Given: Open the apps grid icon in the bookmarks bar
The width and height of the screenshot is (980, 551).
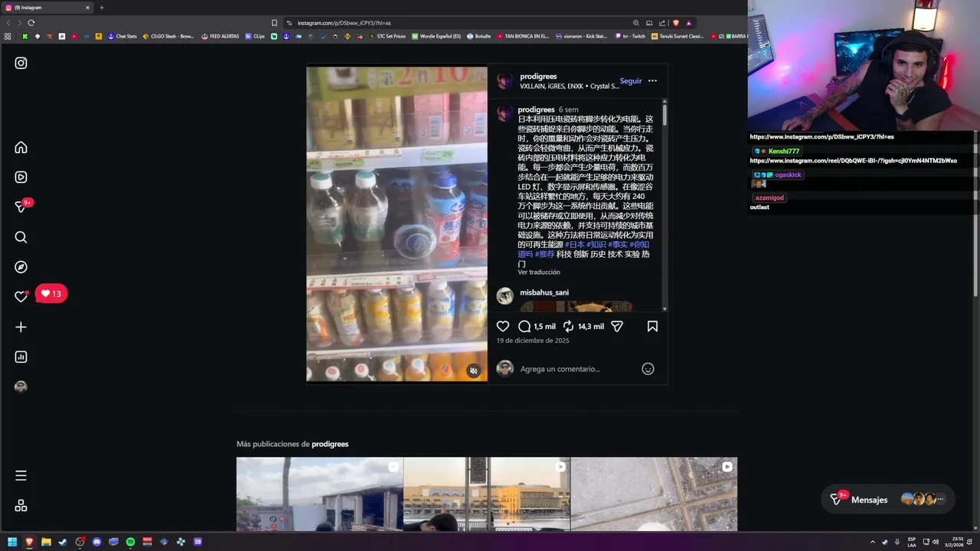Looking at the screenshot, I should click(x=8, y=36).
